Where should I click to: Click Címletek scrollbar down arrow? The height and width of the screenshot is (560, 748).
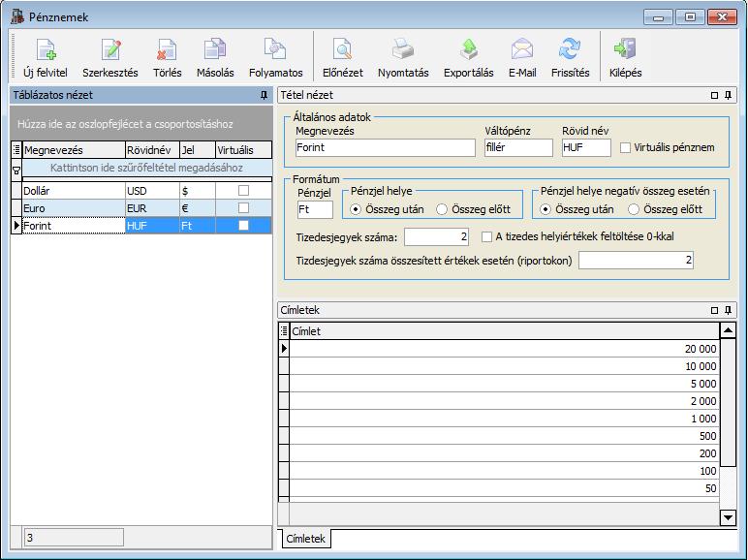(x=728, y=517)
